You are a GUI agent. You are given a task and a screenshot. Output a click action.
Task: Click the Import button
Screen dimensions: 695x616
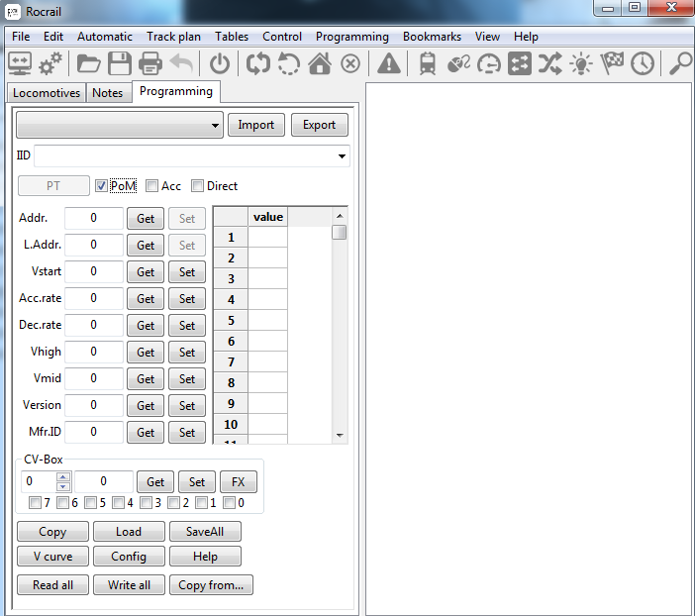[256, 125]
